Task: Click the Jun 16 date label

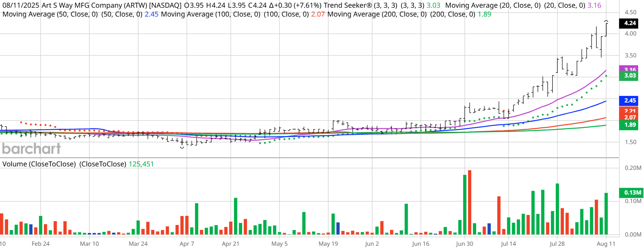Action: (421, 244)
